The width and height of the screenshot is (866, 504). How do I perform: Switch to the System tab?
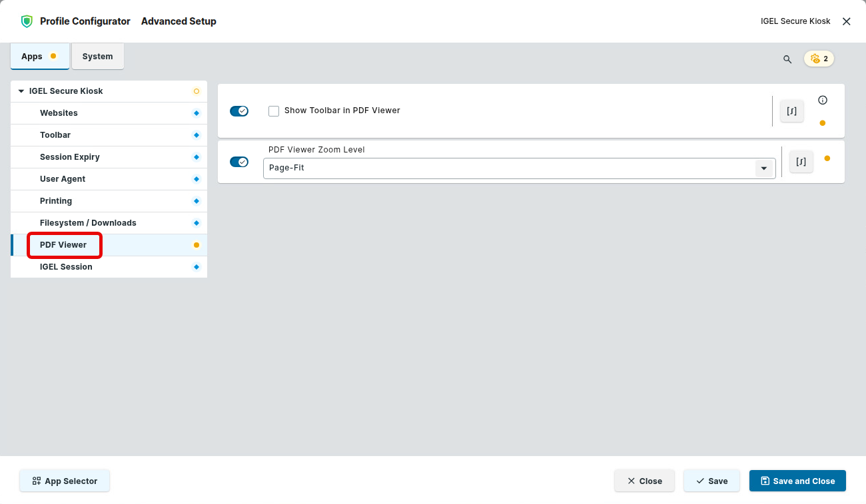point(97,57)
